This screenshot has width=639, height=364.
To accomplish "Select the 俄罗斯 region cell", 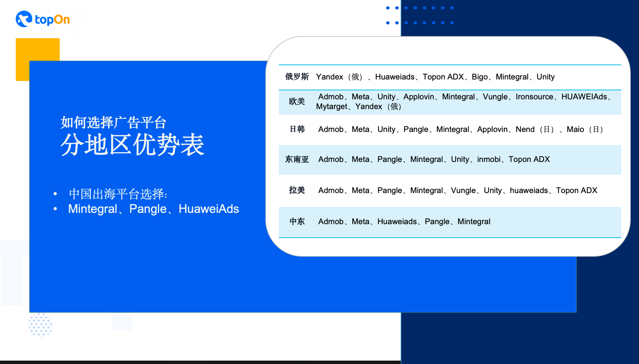I will [x=297, y=77].
